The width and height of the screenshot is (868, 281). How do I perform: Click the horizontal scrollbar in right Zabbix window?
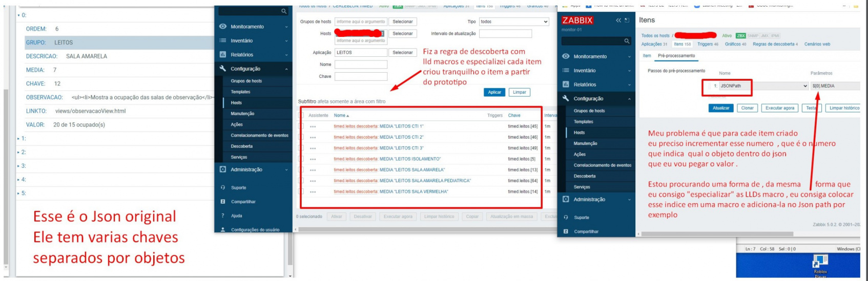717,234
